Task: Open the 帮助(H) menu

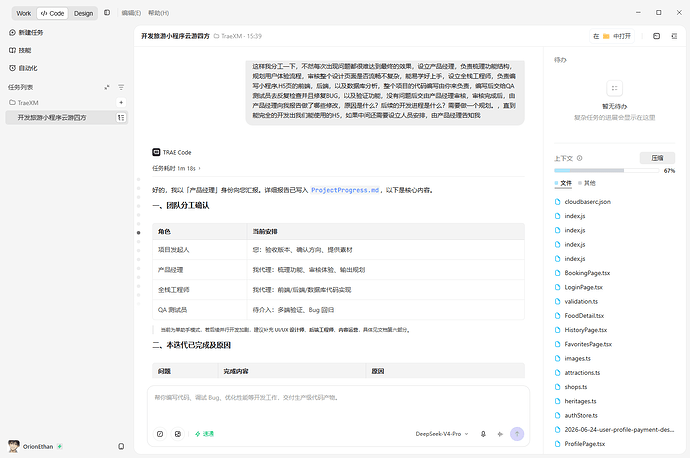Action: pyautogui.click(x=158, y=13)
